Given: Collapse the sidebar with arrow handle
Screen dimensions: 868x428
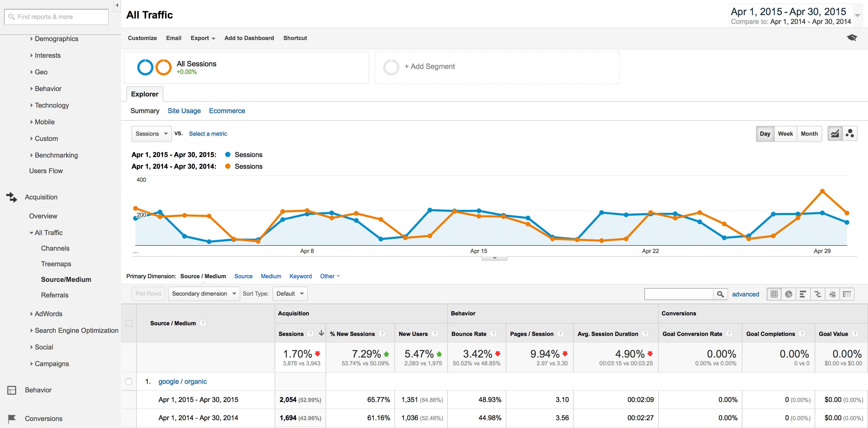Looking at the screenshot, I should click(x=117, y=5).
